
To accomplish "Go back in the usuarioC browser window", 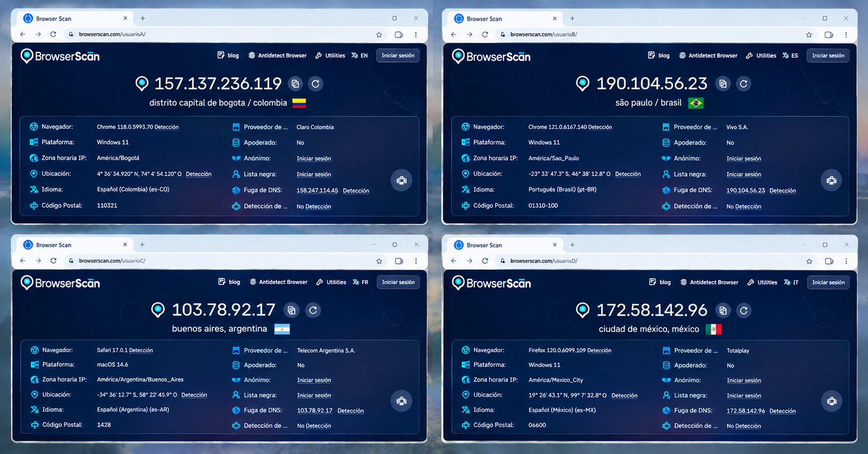I will (23, 261).
